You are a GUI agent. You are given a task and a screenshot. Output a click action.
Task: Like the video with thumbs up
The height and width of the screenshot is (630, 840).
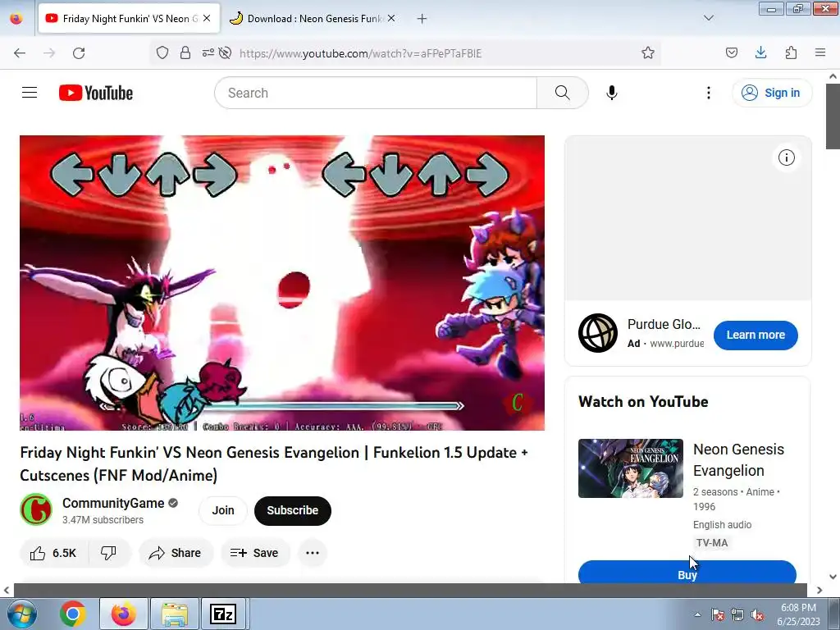coord(53,553)
